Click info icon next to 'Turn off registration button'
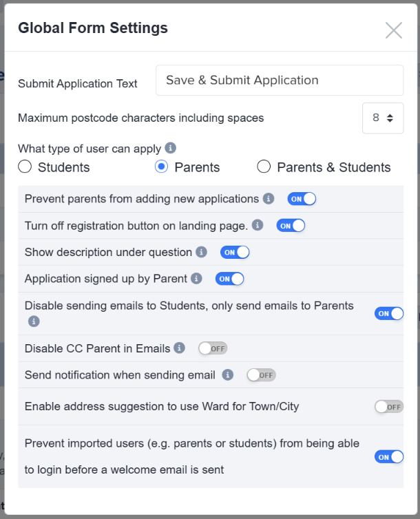 click(x=258, y=225)
